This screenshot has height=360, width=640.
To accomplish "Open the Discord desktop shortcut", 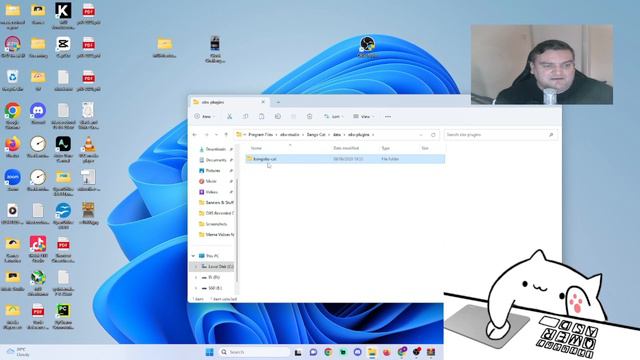I will [38, 113].
